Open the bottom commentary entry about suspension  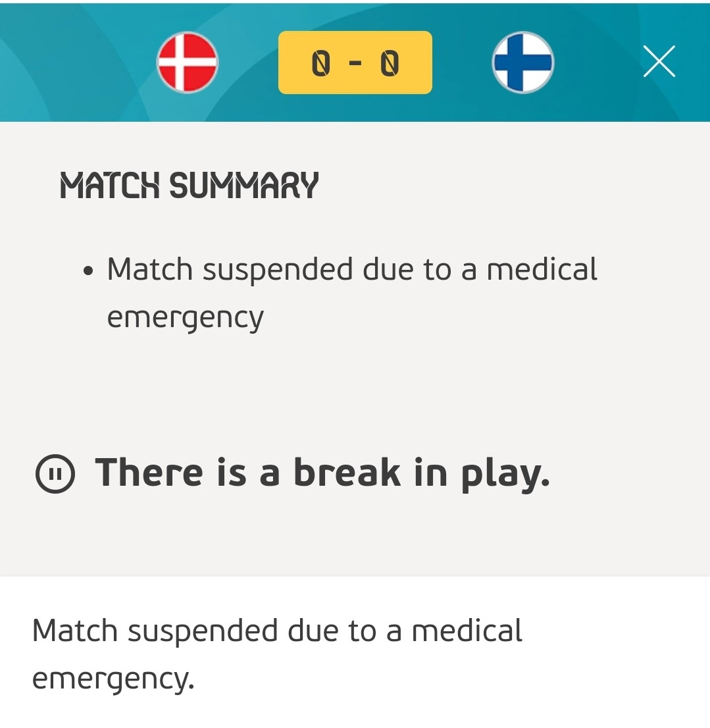(x=277, y=654)
